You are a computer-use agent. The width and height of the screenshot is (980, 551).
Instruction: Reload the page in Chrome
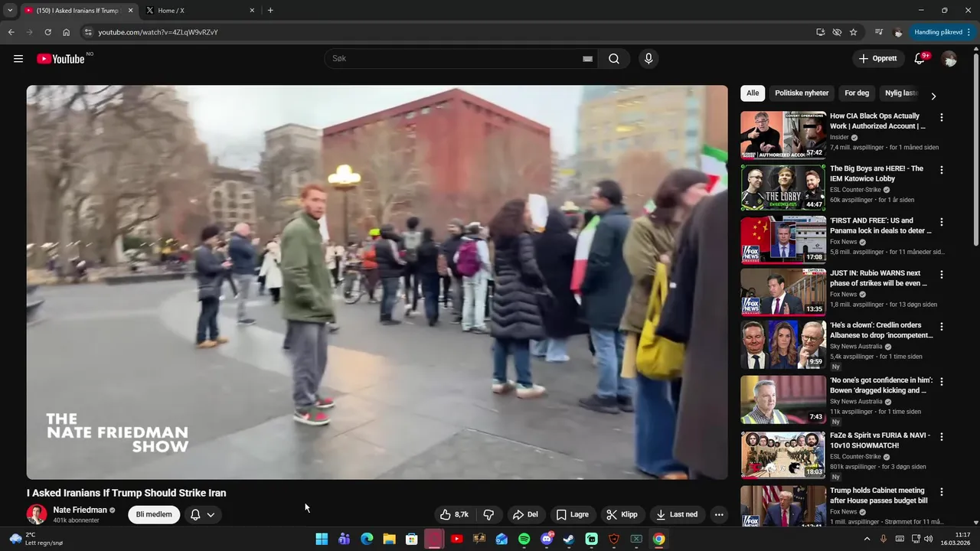coord(47,32)
